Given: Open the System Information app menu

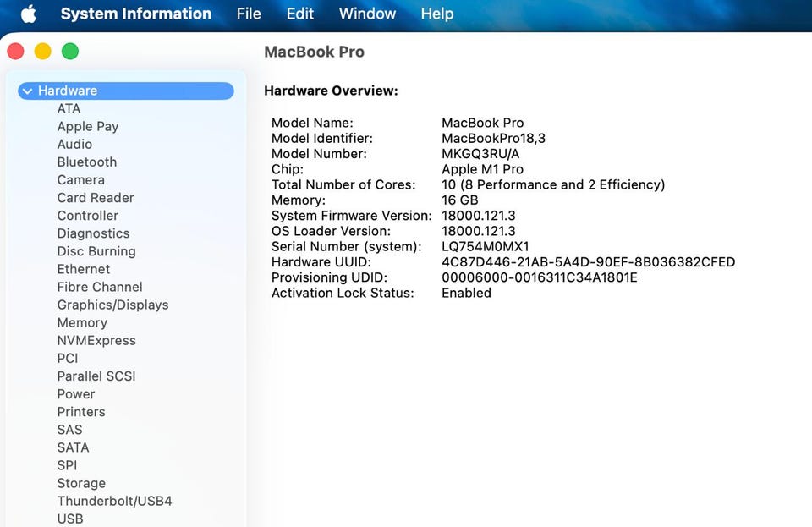Looking at the screenshot, I should pos(135,14).
